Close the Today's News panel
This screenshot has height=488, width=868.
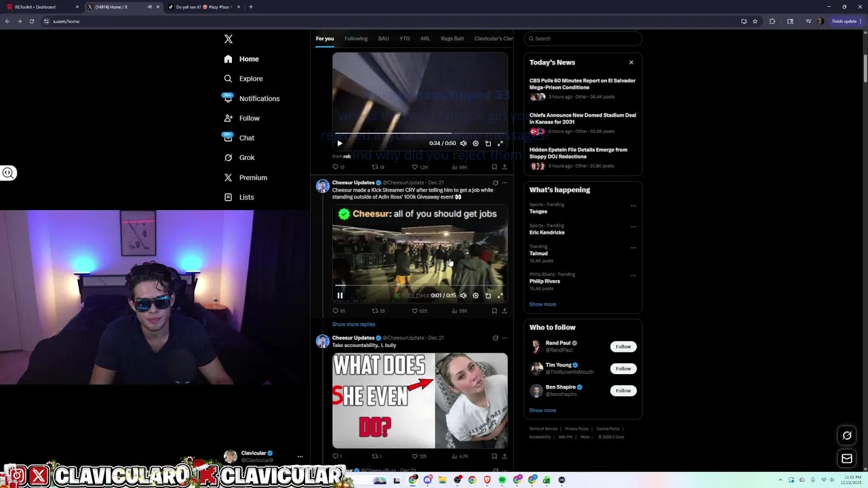631,62
